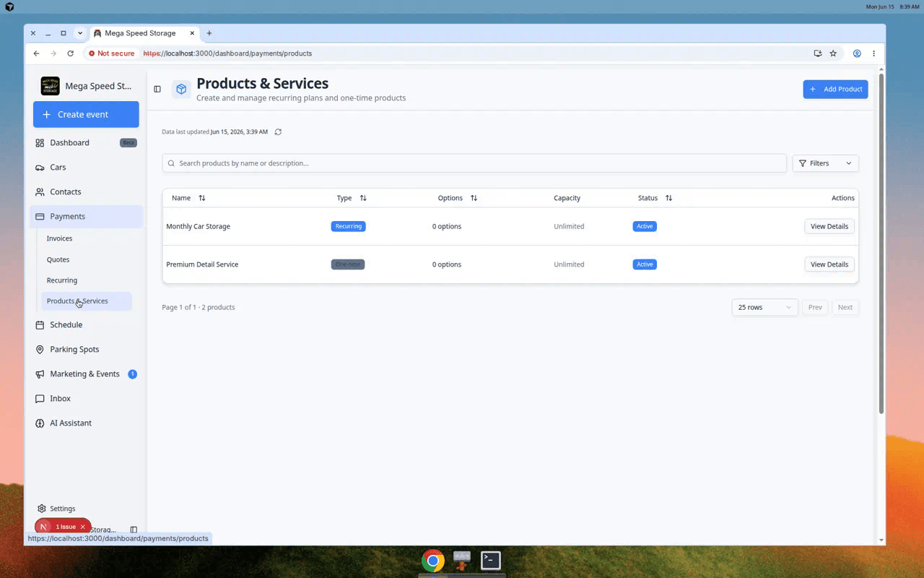Open the 25 rows dropdown
The height and width of the screenshot is (578, 924).
pyautogui.click(x=764, y=307)
